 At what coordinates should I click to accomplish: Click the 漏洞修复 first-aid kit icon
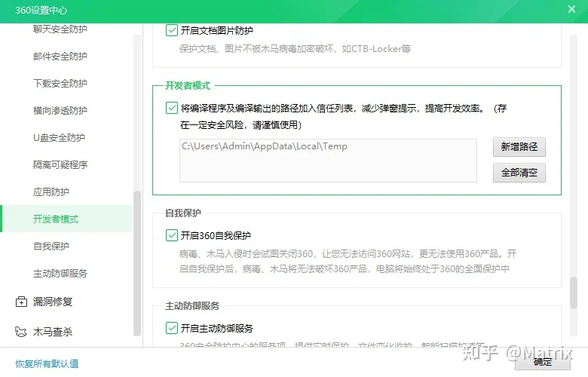point(21,302)
